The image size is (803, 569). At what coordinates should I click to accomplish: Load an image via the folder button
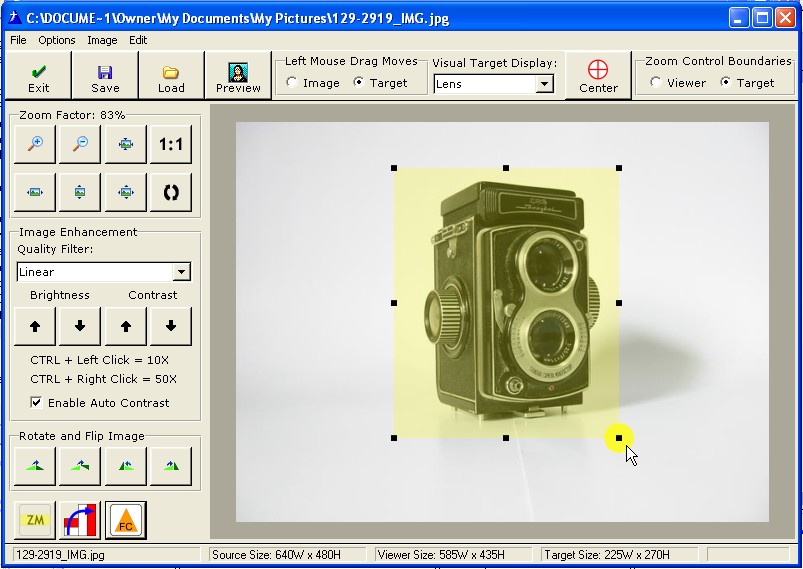click(171, 75)
